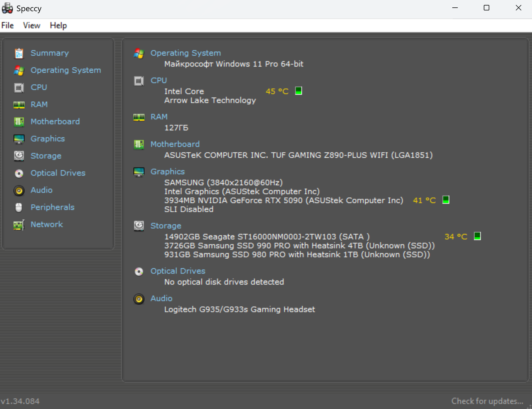532x409 pixels.
Task: Open the Audio section from sidebar
Action: pos(42,190)
